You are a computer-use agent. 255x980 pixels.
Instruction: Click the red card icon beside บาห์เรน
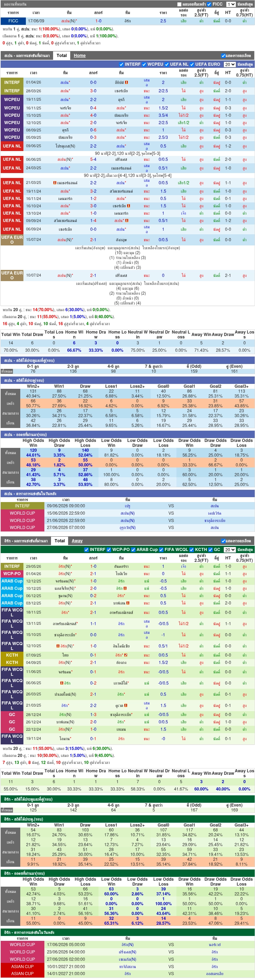pos(128,603)
